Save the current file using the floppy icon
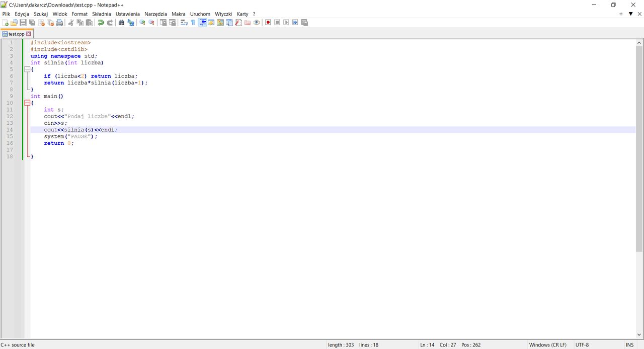 (23, 23)
